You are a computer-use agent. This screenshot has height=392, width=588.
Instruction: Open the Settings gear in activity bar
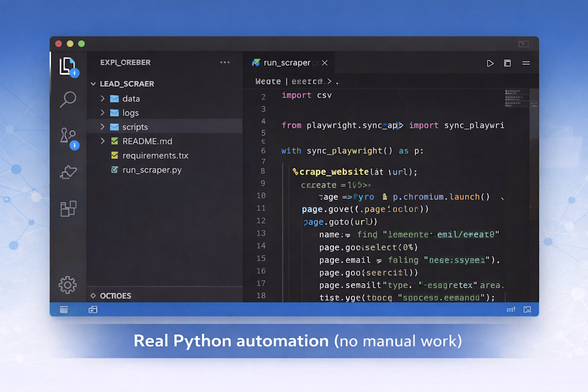[x=67, y=285]
